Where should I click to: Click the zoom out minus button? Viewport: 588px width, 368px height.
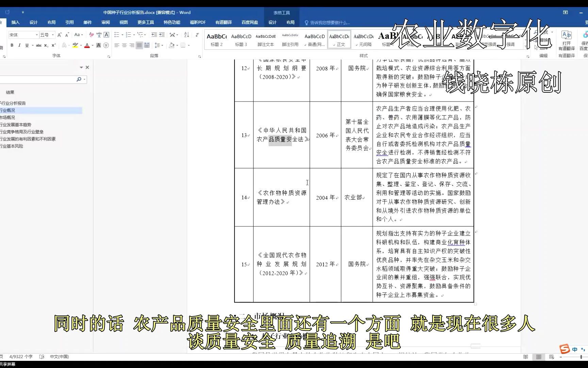[x=561, y=357]
